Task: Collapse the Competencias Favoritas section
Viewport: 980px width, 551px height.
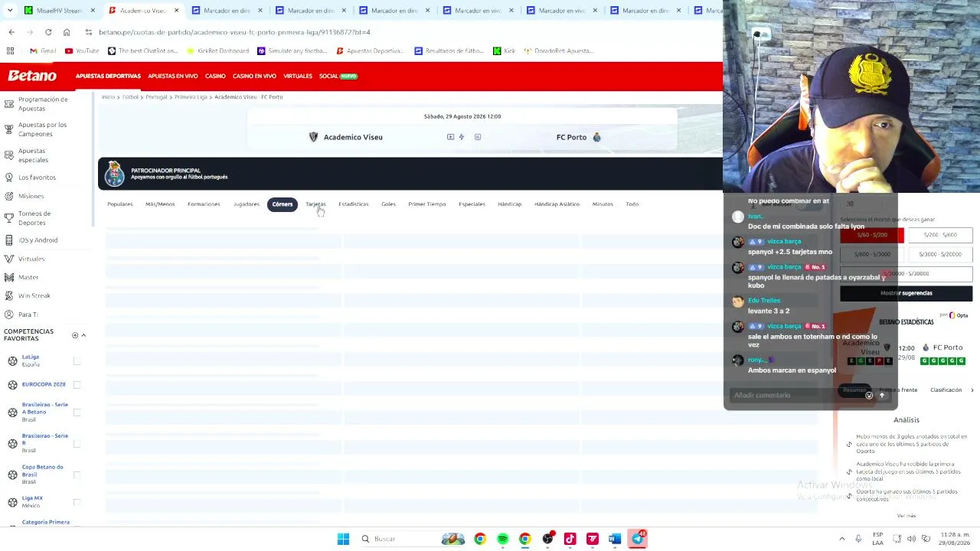Action: pos(83,335)
